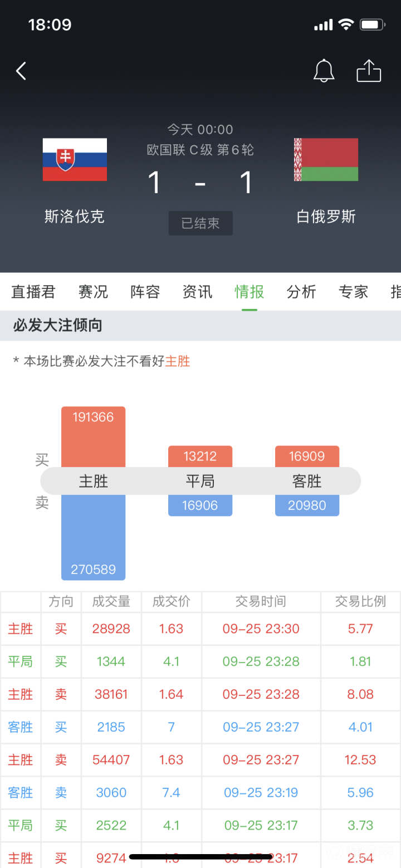
Task: Tap the share icon
Action: (369, 71)
